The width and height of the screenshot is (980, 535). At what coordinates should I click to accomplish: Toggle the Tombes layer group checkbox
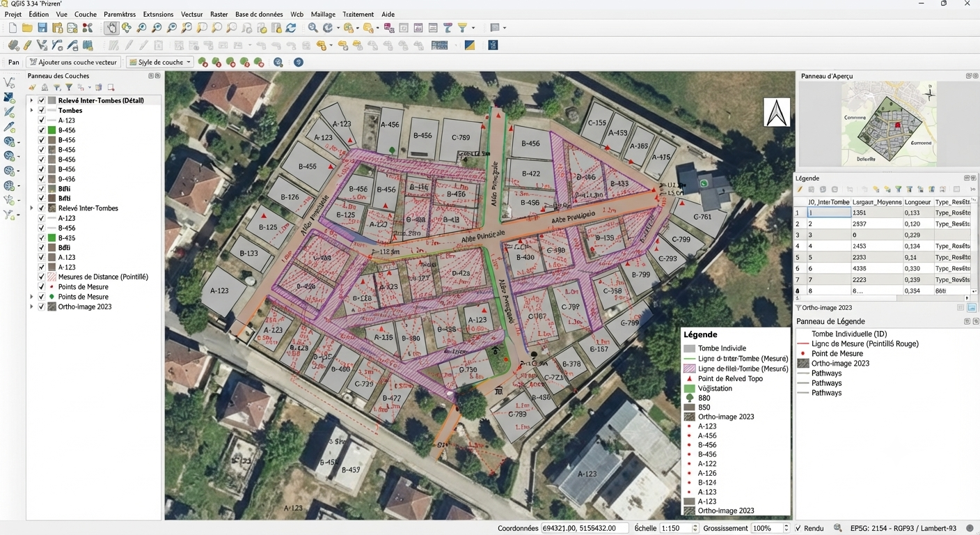tap(42, 110)
